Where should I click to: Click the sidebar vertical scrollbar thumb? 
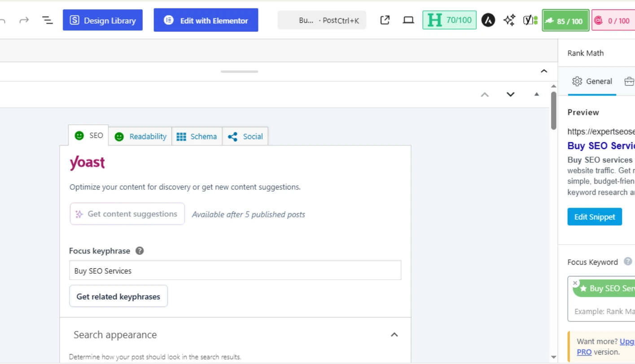[x=553, y=111]
